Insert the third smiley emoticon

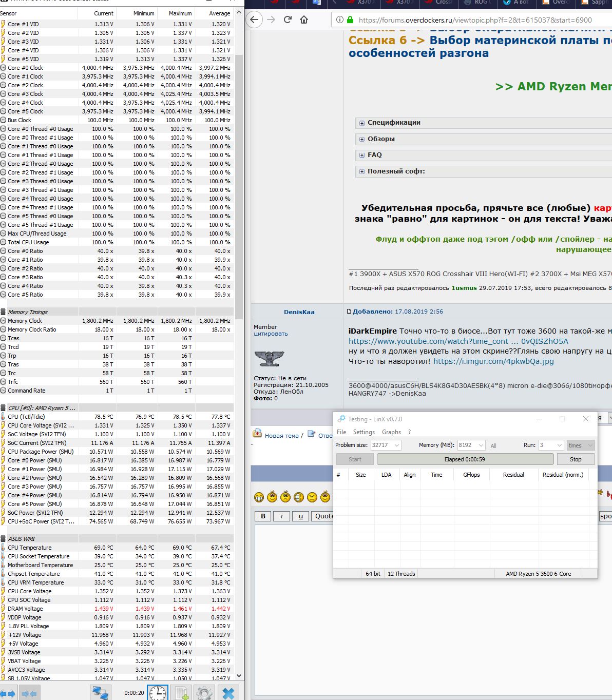click(285, 496)
